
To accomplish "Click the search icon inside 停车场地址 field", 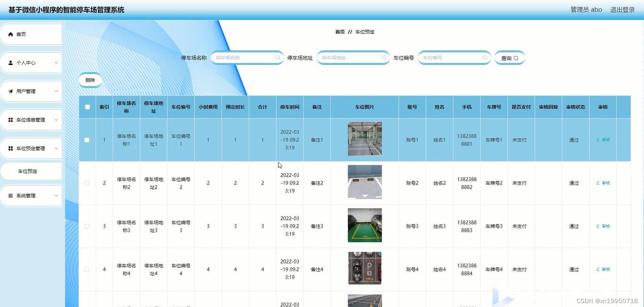I will coord(384,58).
